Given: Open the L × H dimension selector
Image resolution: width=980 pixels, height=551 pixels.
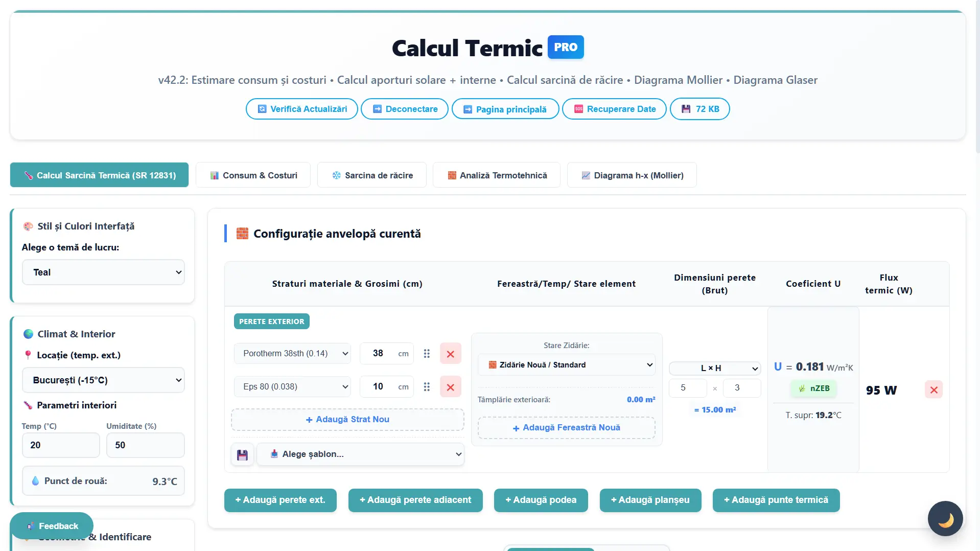Looking at the screenshot, I should click(714, 368).
